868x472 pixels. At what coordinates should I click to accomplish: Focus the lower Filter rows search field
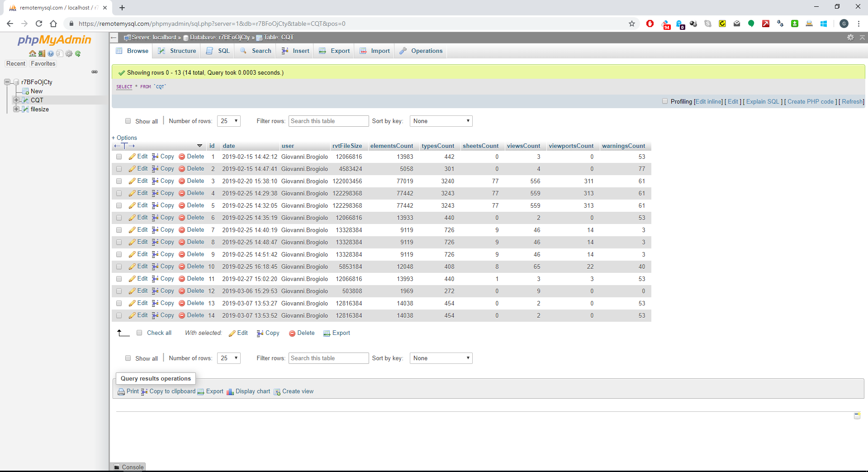328,358
